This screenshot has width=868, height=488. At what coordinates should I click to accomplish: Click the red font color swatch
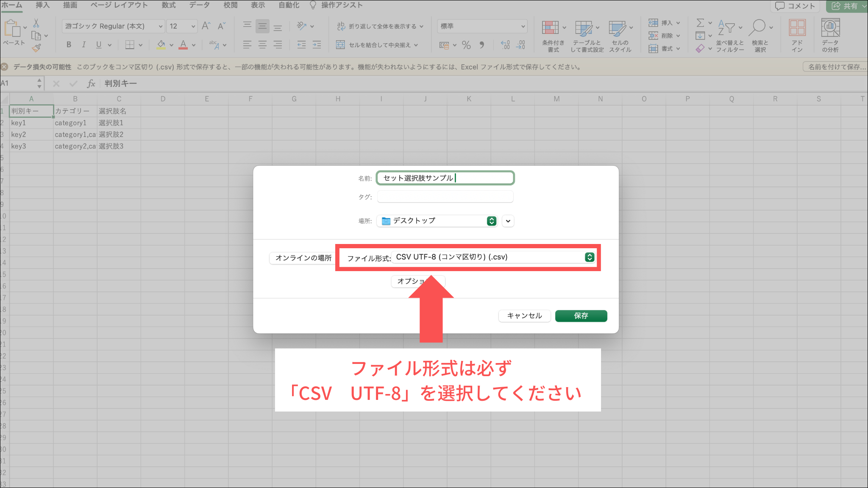pyautogui.click(x=183, y=44)
